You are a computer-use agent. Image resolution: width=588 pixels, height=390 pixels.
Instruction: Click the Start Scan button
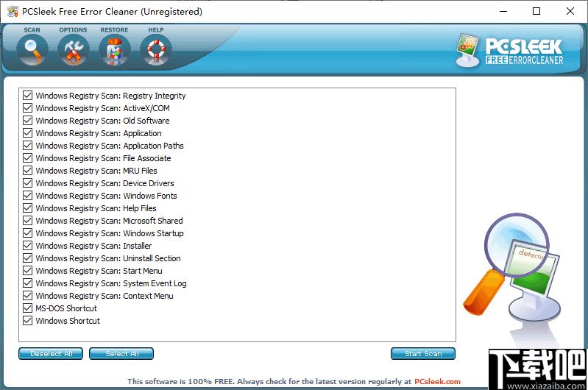tap(423, 354)
